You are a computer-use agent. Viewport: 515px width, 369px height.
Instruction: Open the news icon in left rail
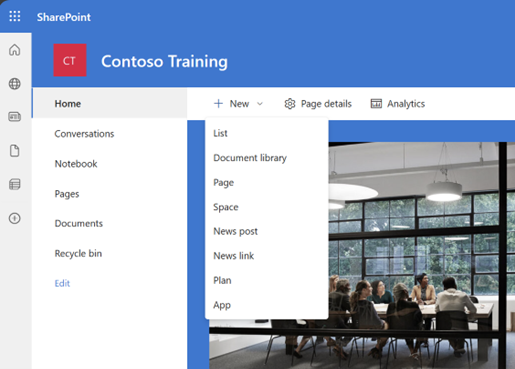[15, 117]
